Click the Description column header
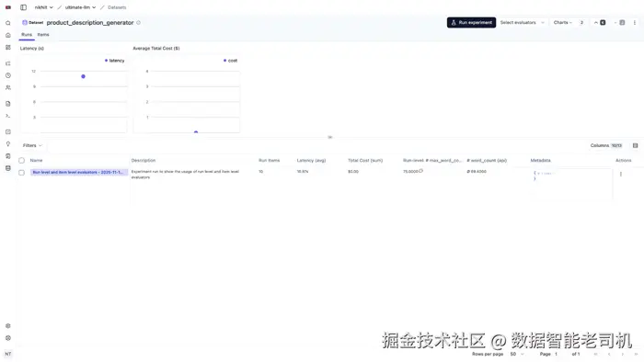Screen dimensions: 644x362 coord(144,160)
